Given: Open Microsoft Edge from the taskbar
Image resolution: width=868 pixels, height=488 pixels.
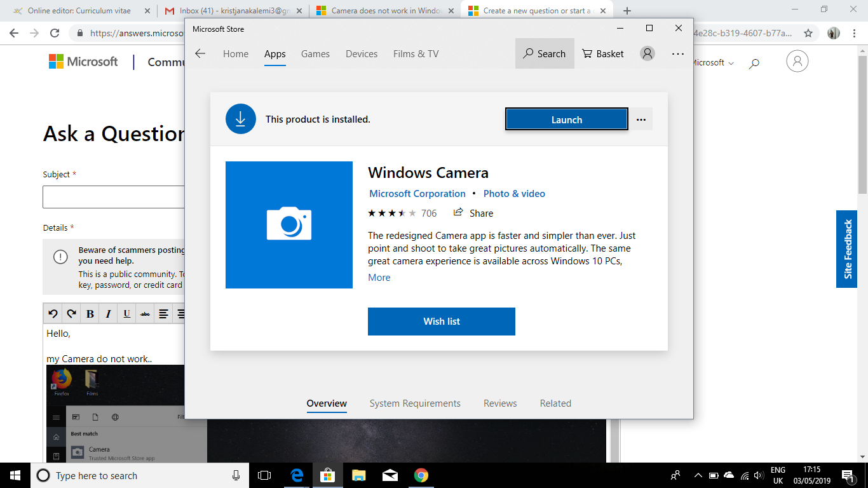Looking at the screenshot, I should click(x=296, y=475).
